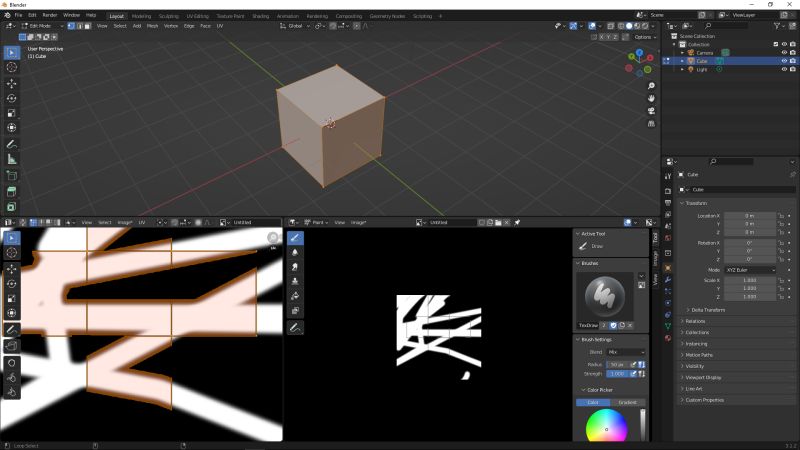Image resolution: width=800 pixels, height=450 pixels.
Task: Click the hand pan-view icon in 3D viewport
Action: (651, 98)
